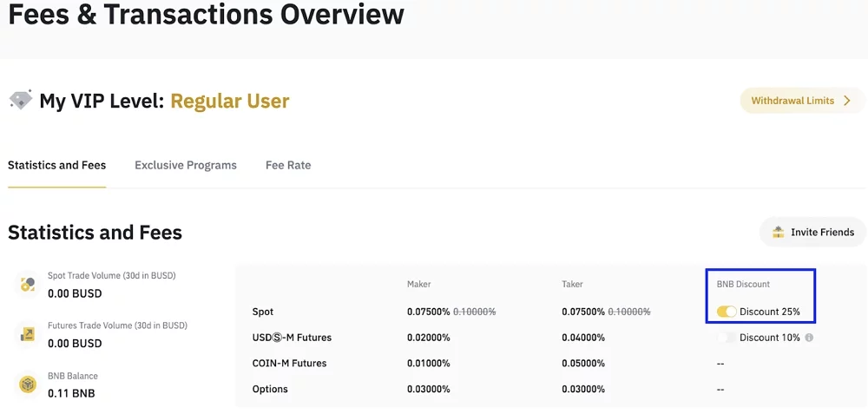Viewport: 868px width, 414px height.
Task: Click the Futures Trade Volume (30d in BUSD) label
Action: 117,325
